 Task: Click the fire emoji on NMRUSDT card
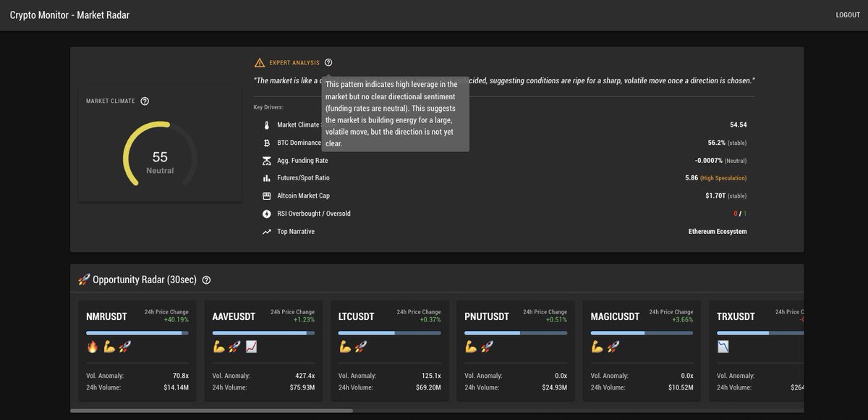point(92,347)
